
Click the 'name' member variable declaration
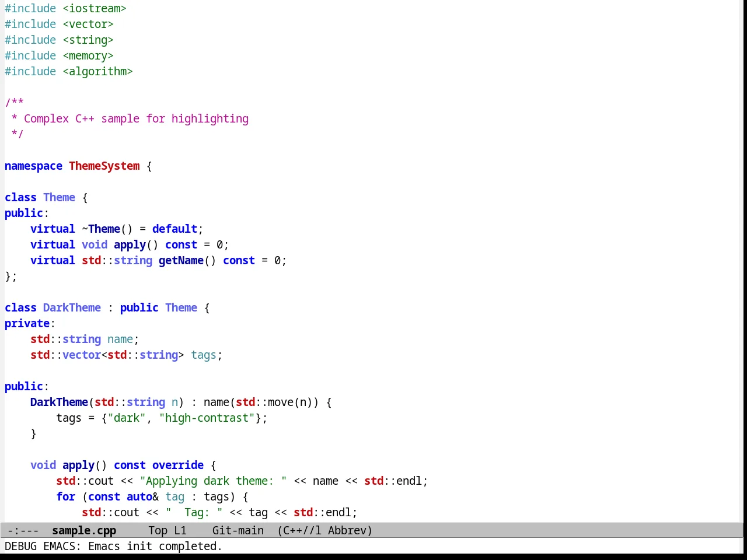coord(120,339)
